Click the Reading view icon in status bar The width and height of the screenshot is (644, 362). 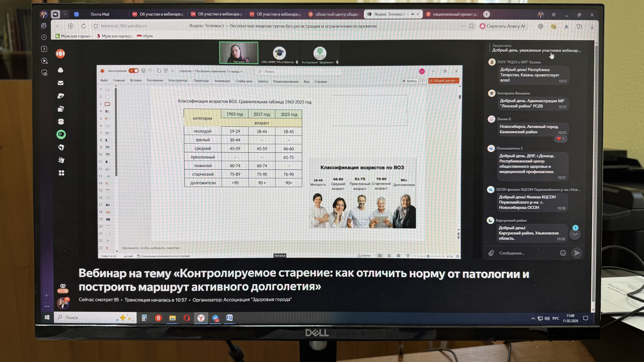pos(399,256)
